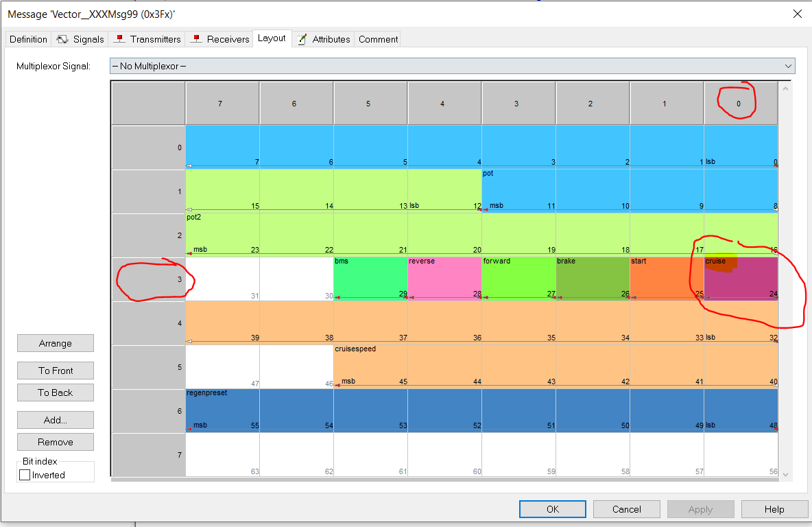Click the Add... button

(56, 420)
